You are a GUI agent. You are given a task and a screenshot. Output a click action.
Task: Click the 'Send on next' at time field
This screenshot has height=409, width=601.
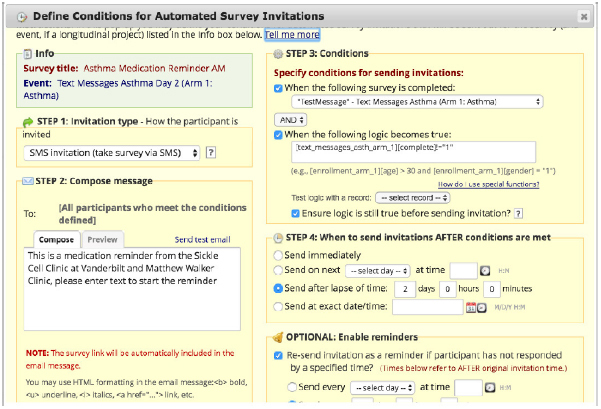[463, 271]
